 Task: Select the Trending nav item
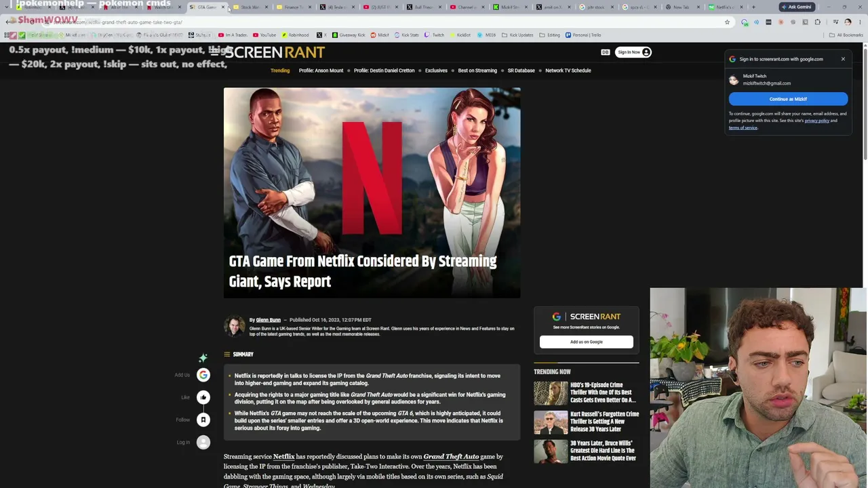280,70
